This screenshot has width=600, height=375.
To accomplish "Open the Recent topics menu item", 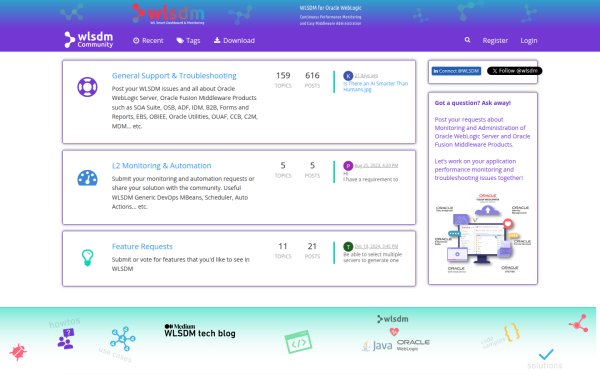I will click(x=148, y=41).
